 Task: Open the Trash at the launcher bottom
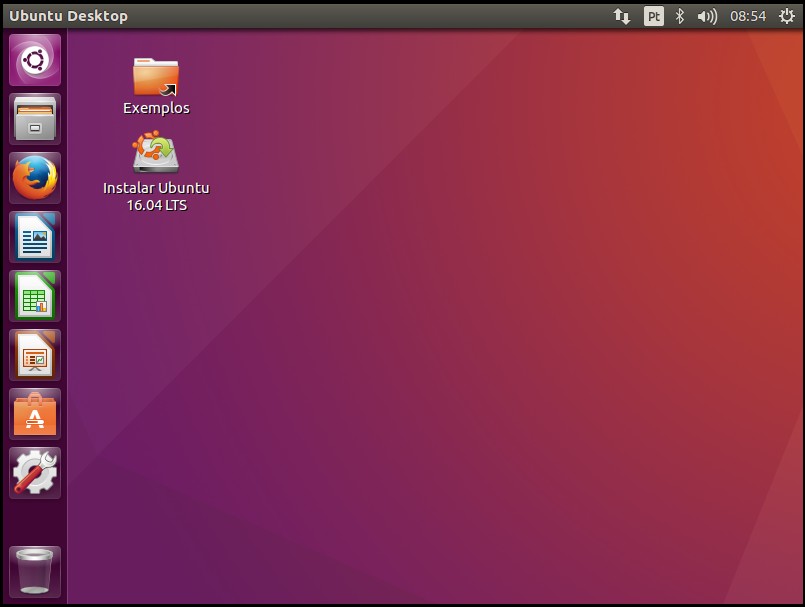34,571
